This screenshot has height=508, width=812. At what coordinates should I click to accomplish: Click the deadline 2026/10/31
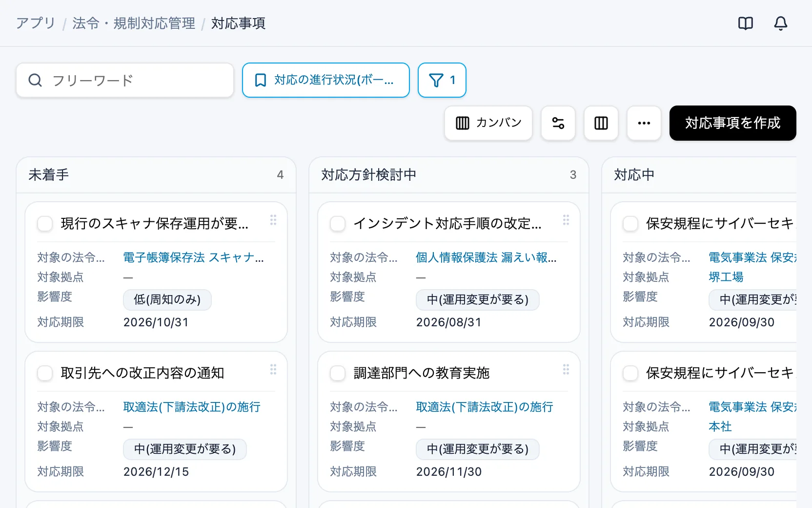[156, 322]
